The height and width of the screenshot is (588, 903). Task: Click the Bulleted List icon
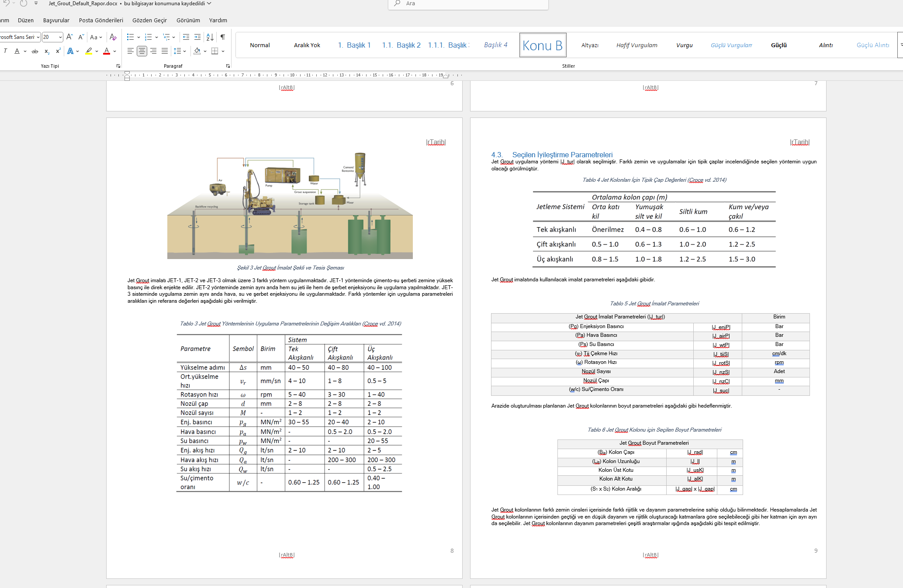tap(130, 37)
